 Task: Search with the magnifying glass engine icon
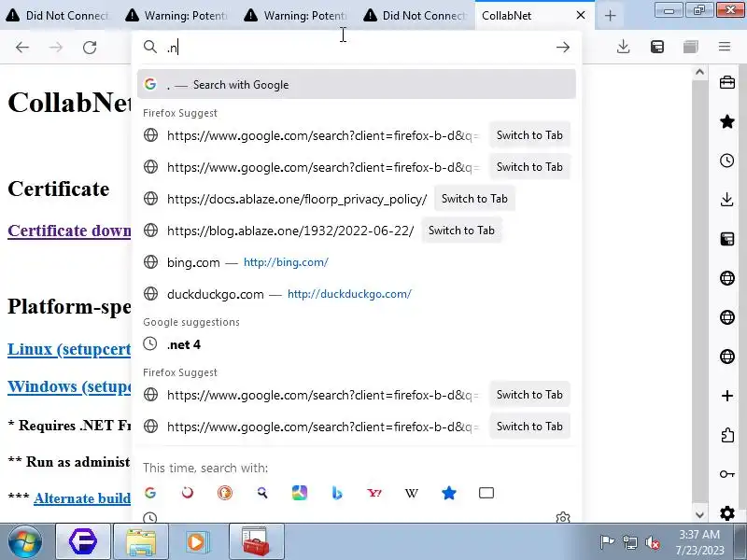tap(262, 493)
